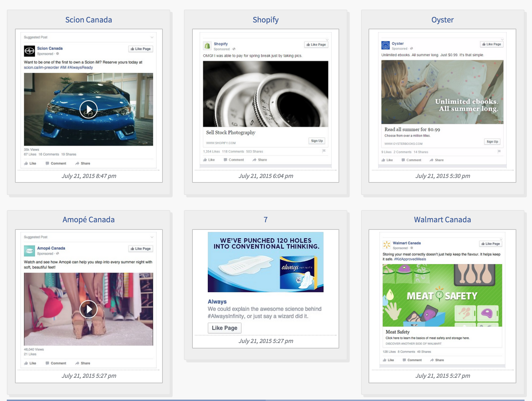This screenshot has height=401, width=532.
Task: Click Sign Up on Shopify ad
Action: point(317,141)
